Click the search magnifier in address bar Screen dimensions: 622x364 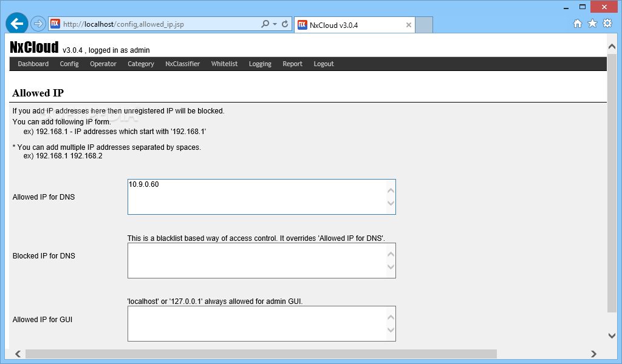tap(265, 24)
